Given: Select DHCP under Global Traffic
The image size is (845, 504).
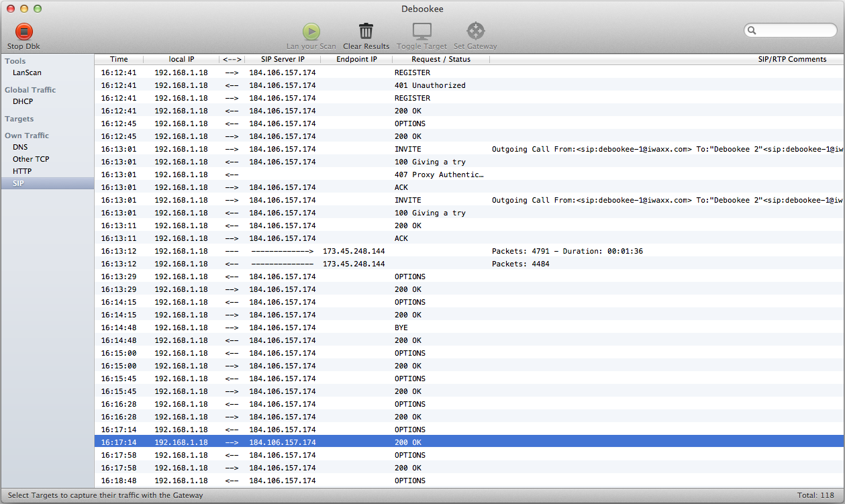Looking at the screenshot, I should [23, 101].
